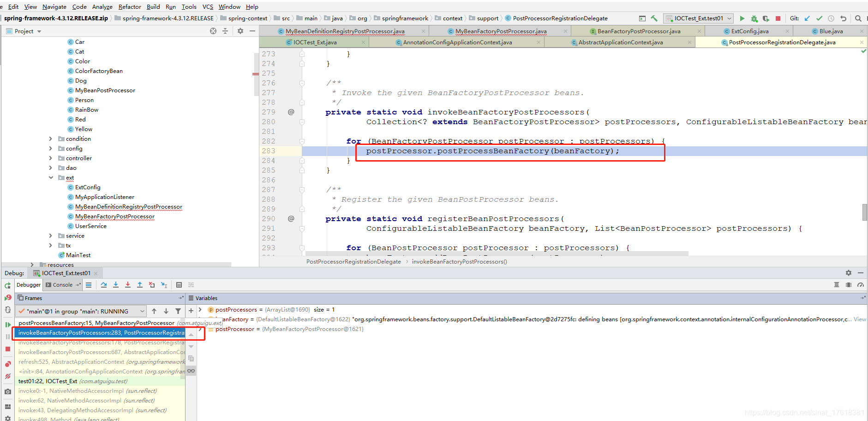Click the Get Thread Dump camera icon

[7, 391]
